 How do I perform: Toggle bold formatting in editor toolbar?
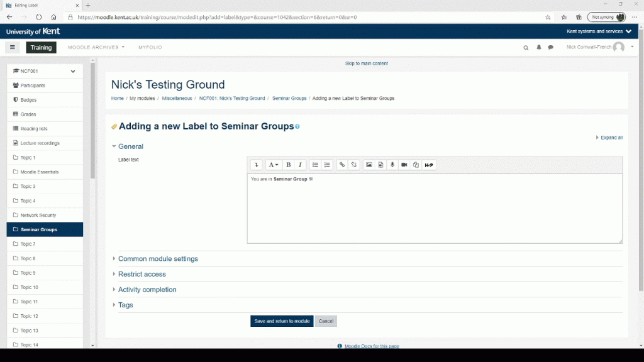[x=289, y=165]
